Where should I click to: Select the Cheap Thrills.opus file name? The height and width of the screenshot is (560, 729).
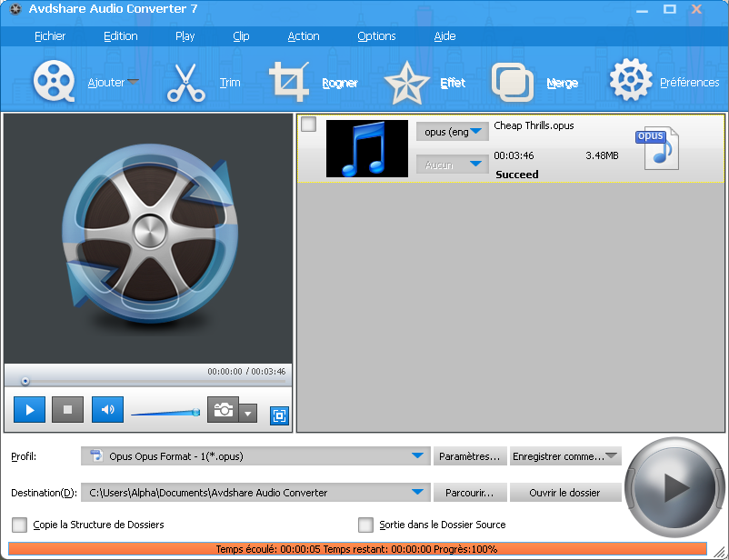534,125
